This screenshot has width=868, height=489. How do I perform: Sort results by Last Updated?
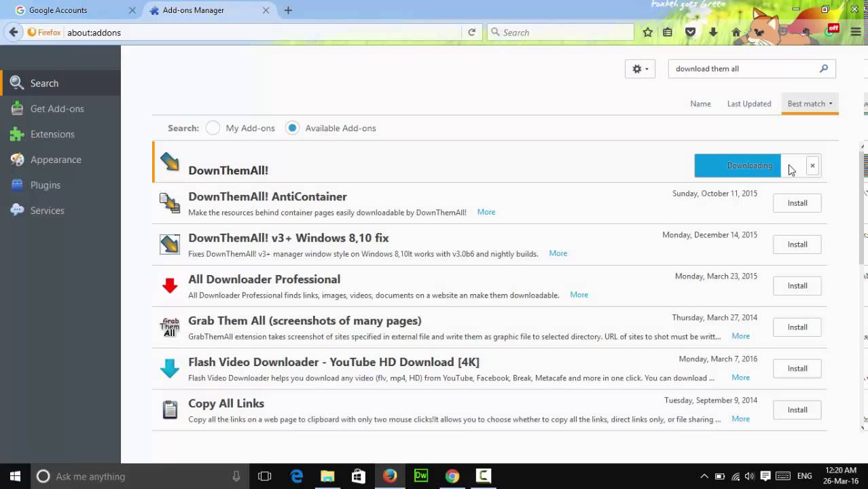coord(749,104)
